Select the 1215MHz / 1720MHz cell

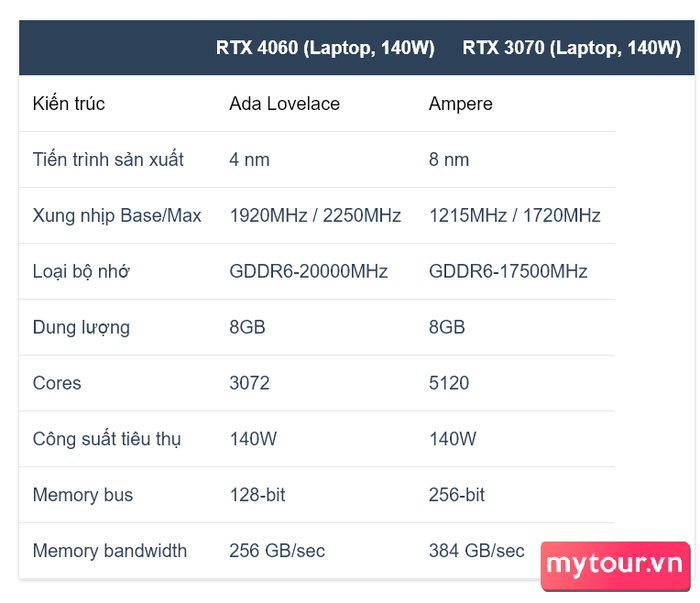[x=514, y=216]
